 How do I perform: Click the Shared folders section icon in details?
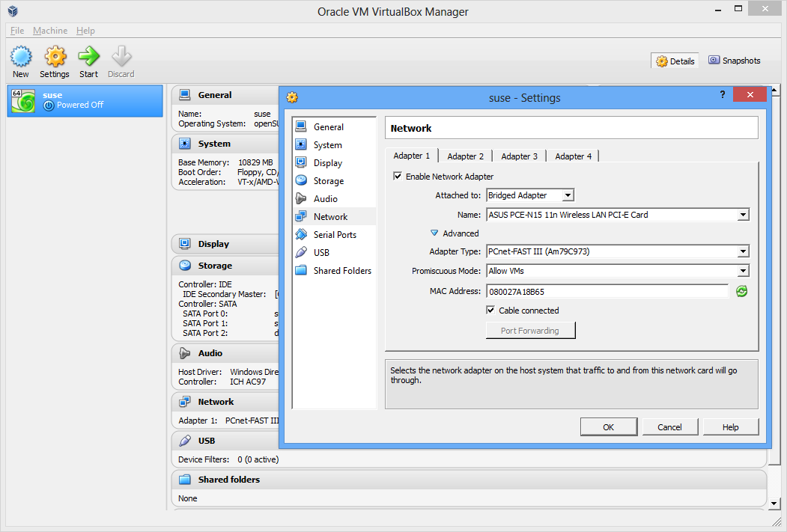coord(185,480)
